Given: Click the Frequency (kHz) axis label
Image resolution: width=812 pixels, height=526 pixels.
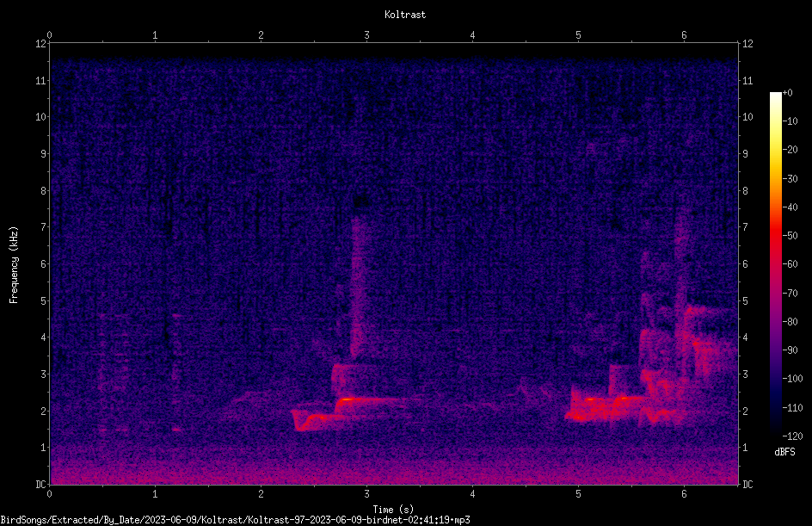Looking at the screenshot, I should click(x=14, y=264).
